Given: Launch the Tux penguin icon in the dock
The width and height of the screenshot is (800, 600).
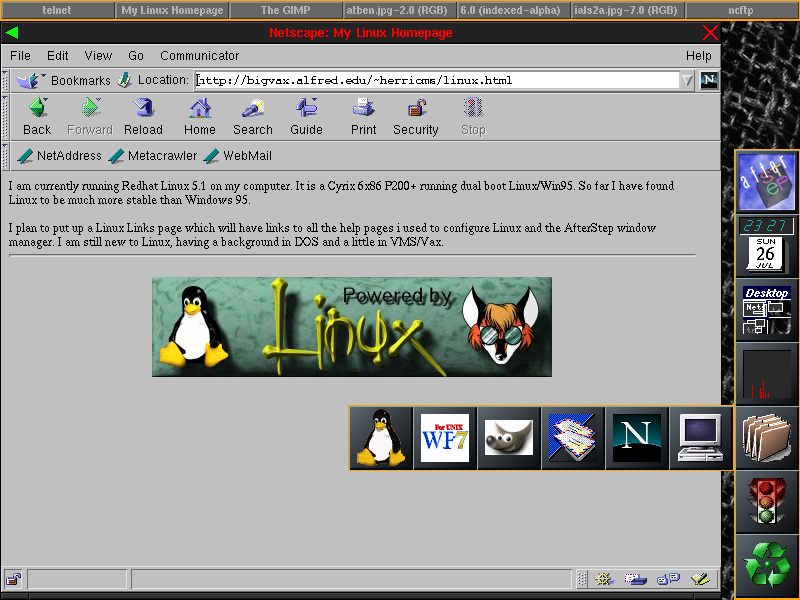Looking at the screenshot, I should click(381, 438).
